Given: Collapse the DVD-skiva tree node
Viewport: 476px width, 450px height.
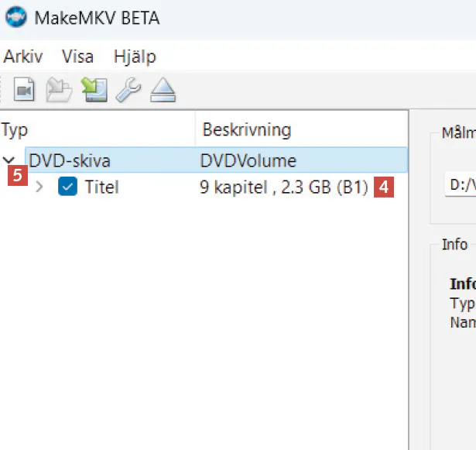Looking at the screenshot, I should tap(9, 160).
